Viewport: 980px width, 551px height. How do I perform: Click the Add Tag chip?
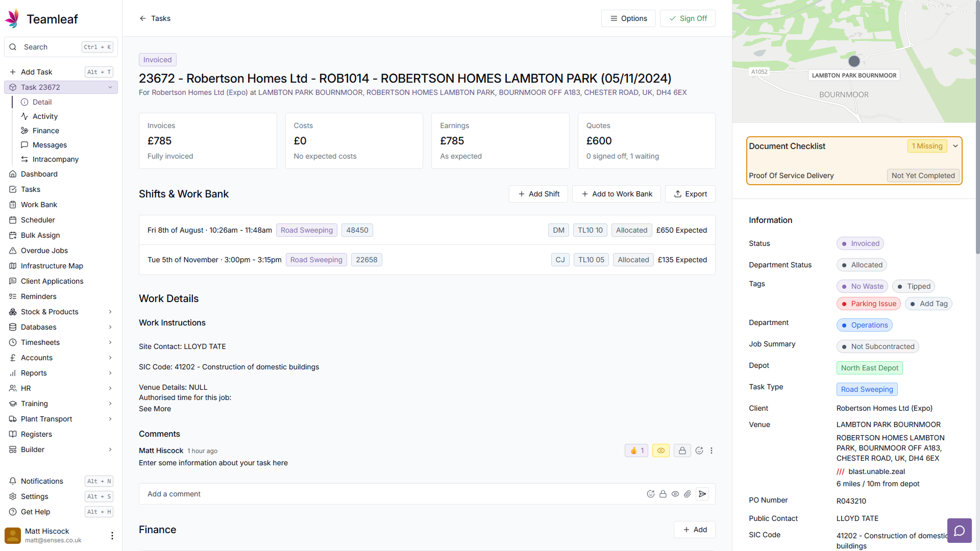tap(929, 304)
